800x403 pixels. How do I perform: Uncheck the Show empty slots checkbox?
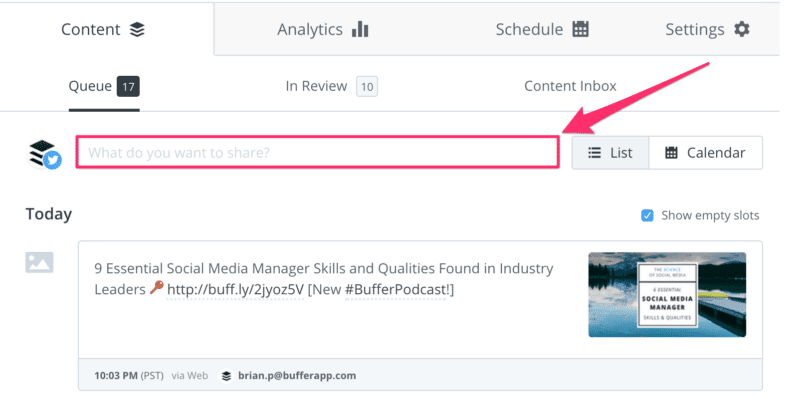pos(647,216)
